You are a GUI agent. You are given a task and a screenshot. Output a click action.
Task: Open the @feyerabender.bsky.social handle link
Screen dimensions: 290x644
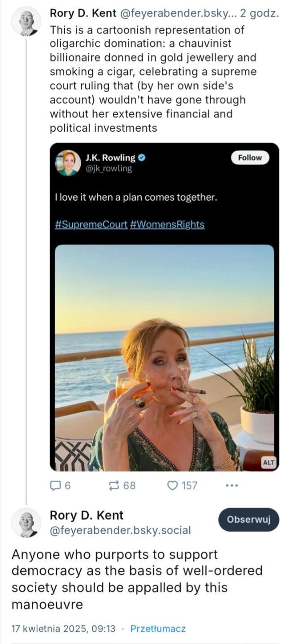tap(120, 531)
